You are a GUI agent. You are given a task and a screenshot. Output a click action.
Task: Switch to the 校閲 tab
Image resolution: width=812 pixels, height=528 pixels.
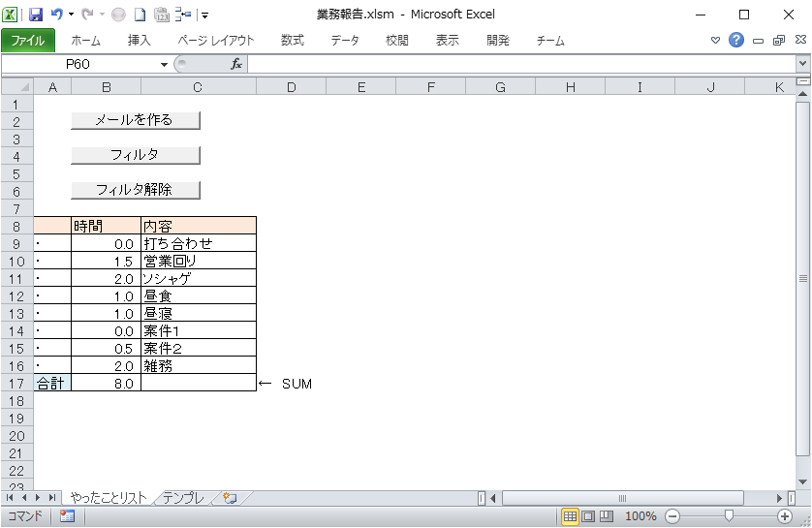coord(397,41)
